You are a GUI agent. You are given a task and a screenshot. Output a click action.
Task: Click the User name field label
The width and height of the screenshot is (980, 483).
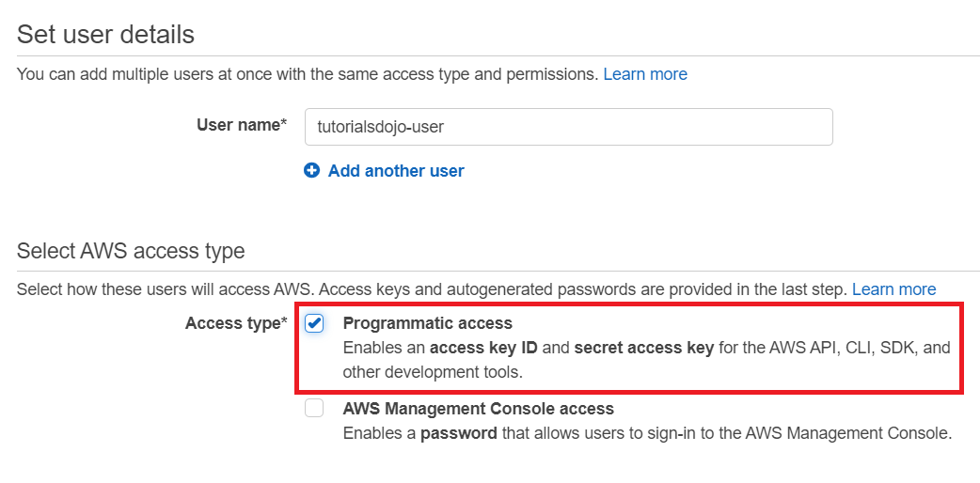241,126
